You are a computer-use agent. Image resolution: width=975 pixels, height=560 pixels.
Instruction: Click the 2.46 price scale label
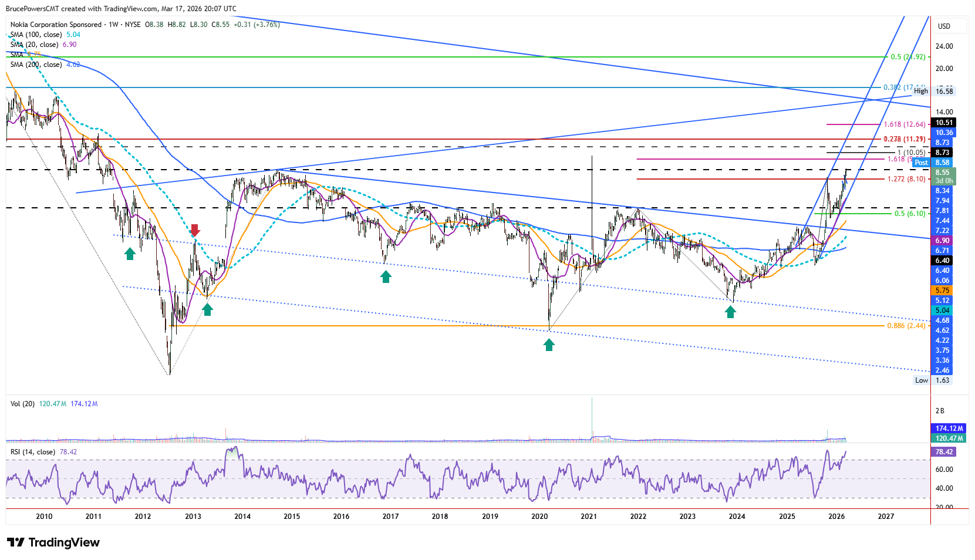point(942,370)
